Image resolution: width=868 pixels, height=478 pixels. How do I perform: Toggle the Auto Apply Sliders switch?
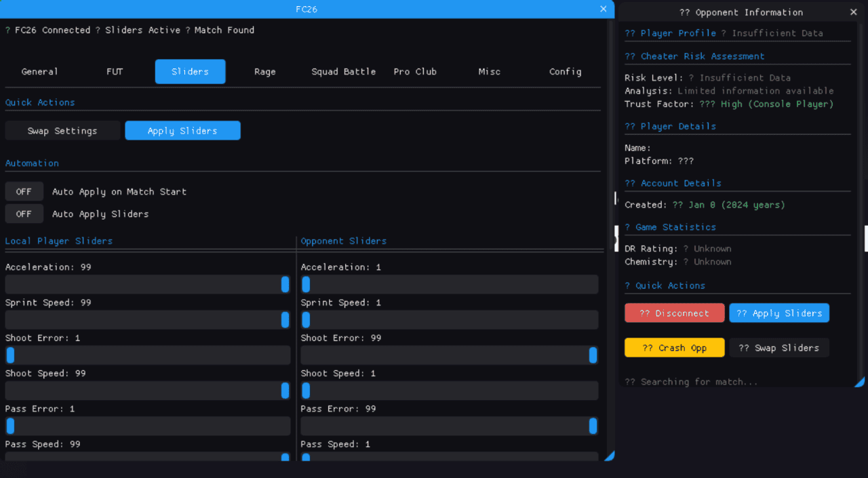pos(24,214)
